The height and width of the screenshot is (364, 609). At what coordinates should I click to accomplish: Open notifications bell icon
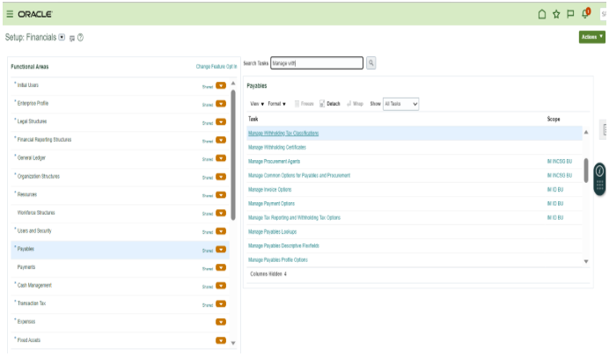tap(585, 13)
